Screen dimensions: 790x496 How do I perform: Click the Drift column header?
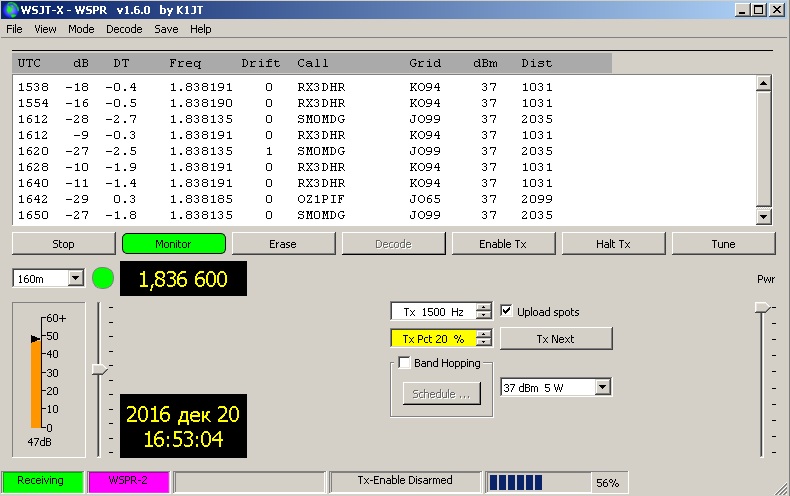coord(260,64)
